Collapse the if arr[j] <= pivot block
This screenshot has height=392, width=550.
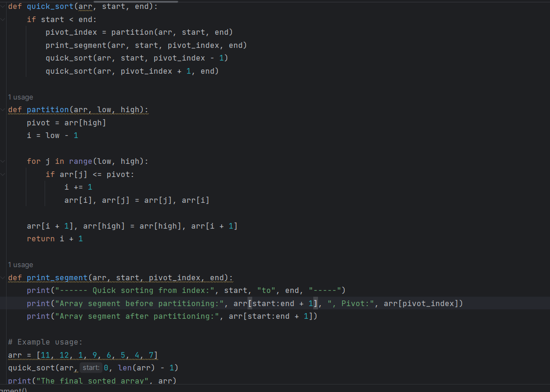pos(2,174)
